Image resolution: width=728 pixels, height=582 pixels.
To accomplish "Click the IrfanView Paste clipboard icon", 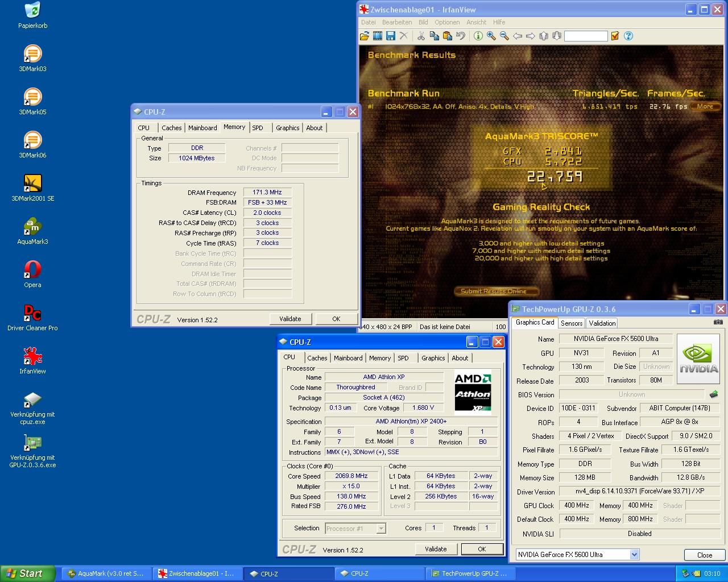I will pyautogui.click(x=447, y=36).
